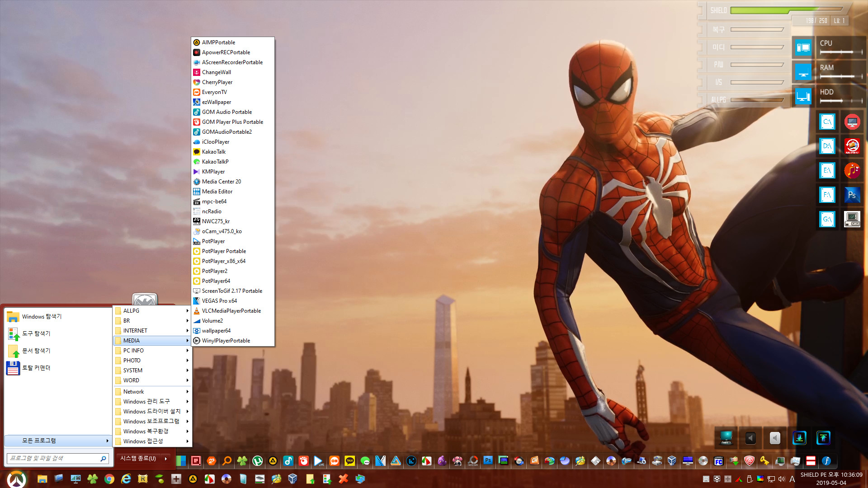Screen dimensions: 868x488
Task: Launch VLCMediaPlayerPortable from the menu
Action: click(233, 311)
